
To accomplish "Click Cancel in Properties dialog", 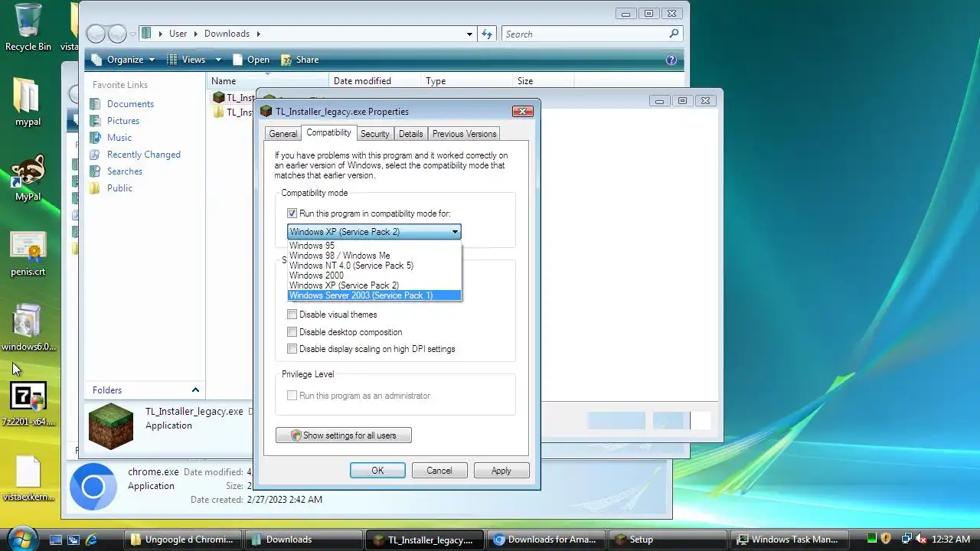I will pyautogui.click(x=439, y=471).
